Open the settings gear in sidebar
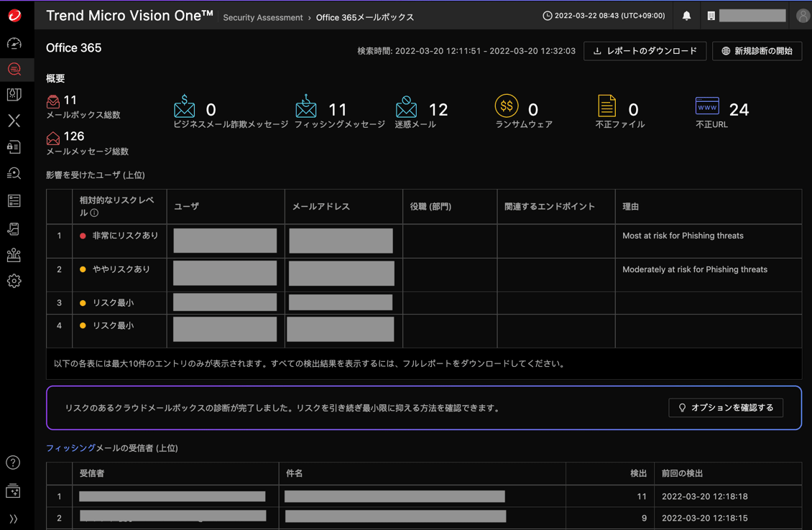 14,281
